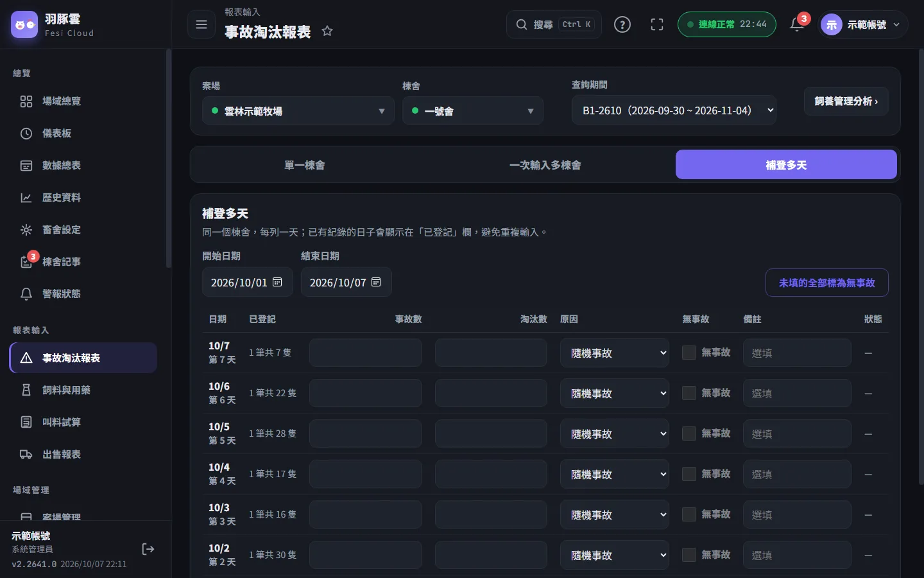Check 無事故 for the 10/2 row

[689, 555]
